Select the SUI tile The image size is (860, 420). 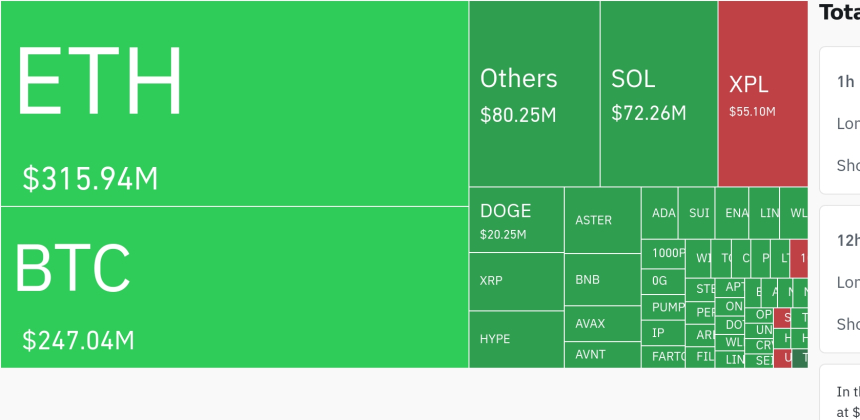tap(698, 213)
